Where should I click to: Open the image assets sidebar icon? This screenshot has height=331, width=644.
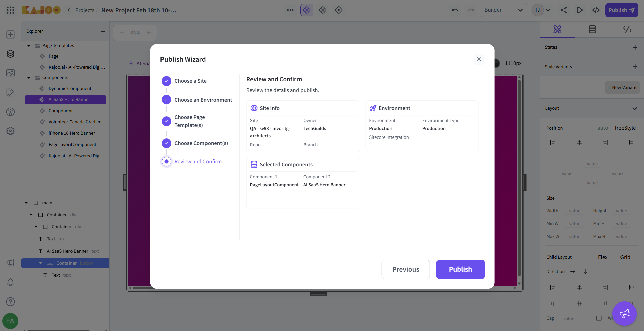coord(10,73)
